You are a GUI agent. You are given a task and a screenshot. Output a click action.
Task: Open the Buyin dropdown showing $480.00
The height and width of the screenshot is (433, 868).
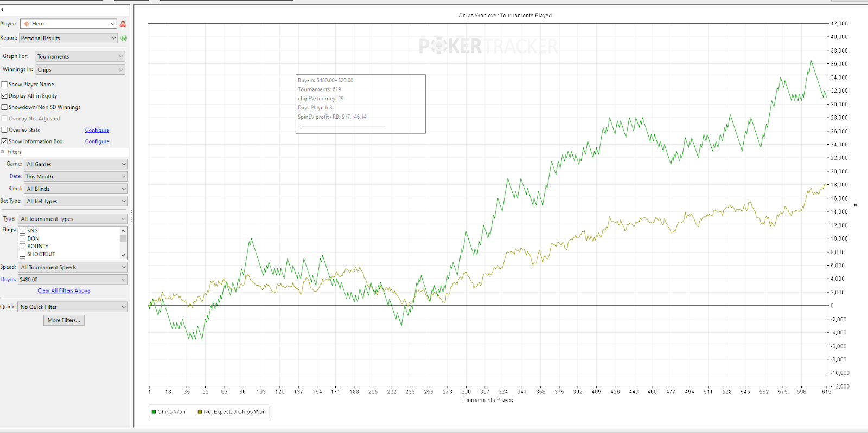point(73,280)
